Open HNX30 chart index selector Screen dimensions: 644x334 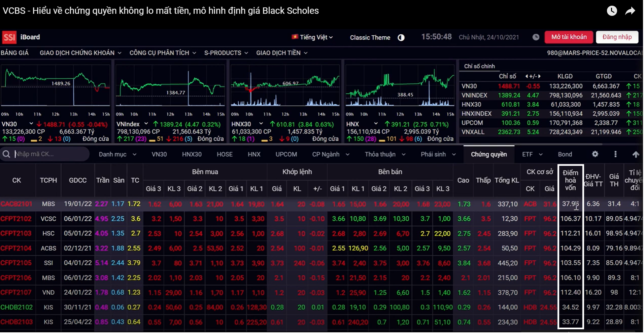247,124
